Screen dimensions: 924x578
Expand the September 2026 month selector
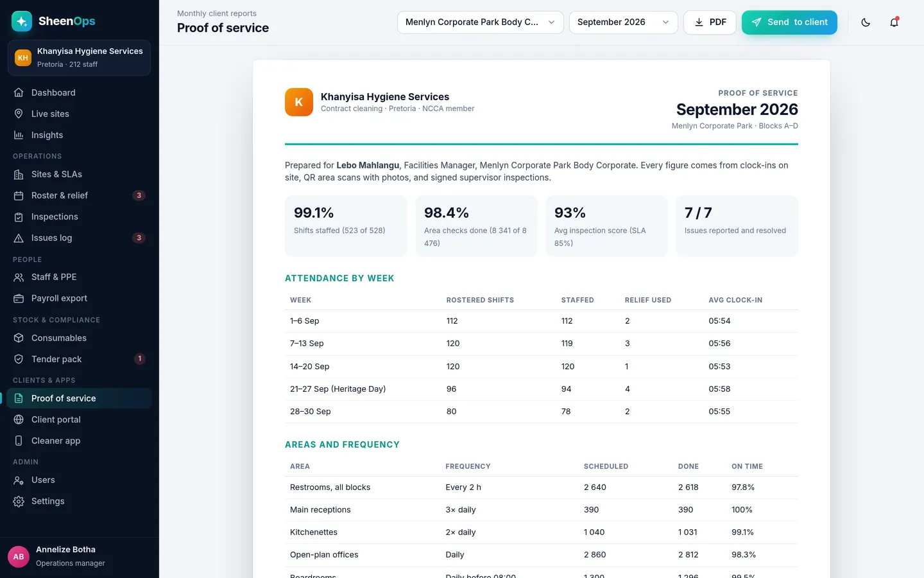pos(623,22)
